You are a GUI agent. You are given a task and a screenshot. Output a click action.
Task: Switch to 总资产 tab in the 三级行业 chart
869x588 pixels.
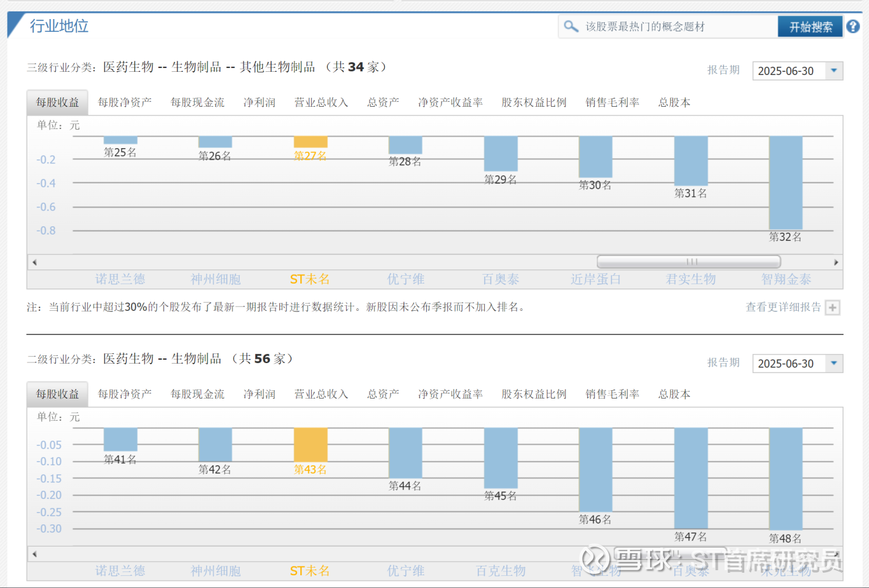[x=383, y=102]
